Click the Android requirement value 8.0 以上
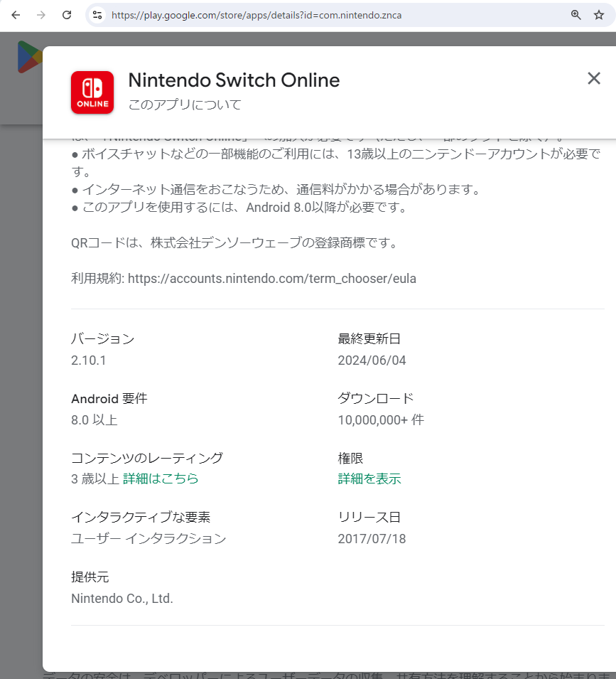The height and width of the screenshot is (679, 616). coord(94,420)
